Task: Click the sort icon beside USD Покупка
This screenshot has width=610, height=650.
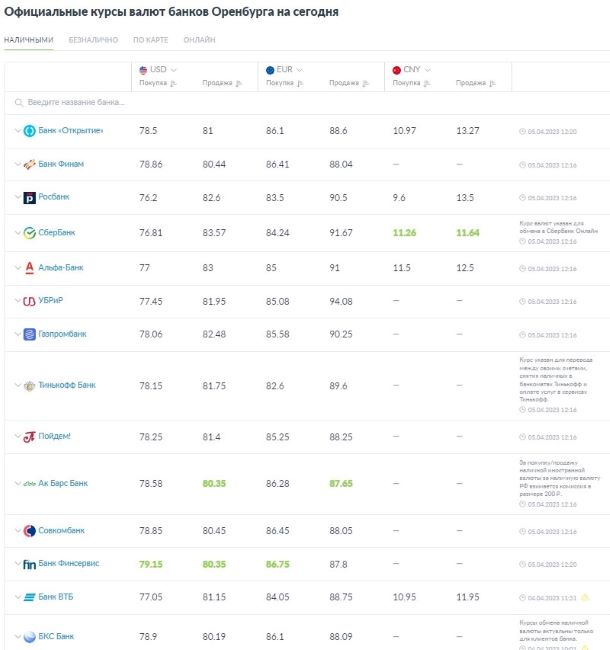Action: point(174,84)
